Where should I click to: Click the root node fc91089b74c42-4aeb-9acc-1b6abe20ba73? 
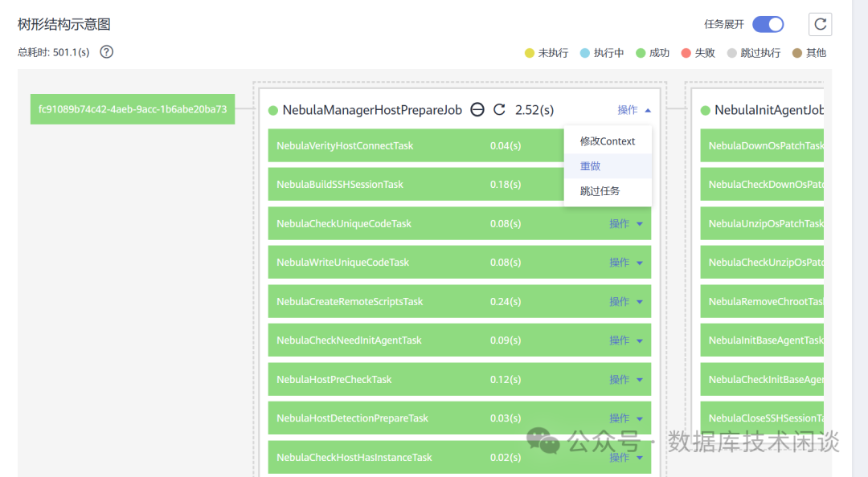click(x=133, y=109)
